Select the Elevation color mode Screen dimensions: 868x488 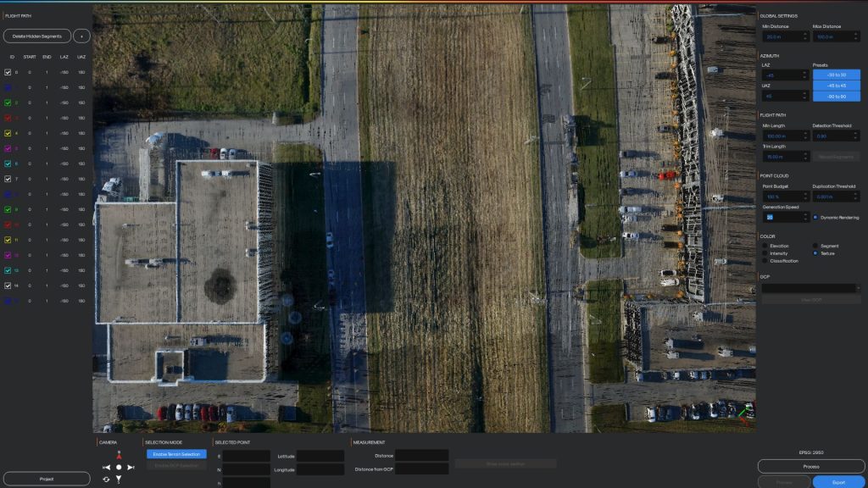point(765,246)
